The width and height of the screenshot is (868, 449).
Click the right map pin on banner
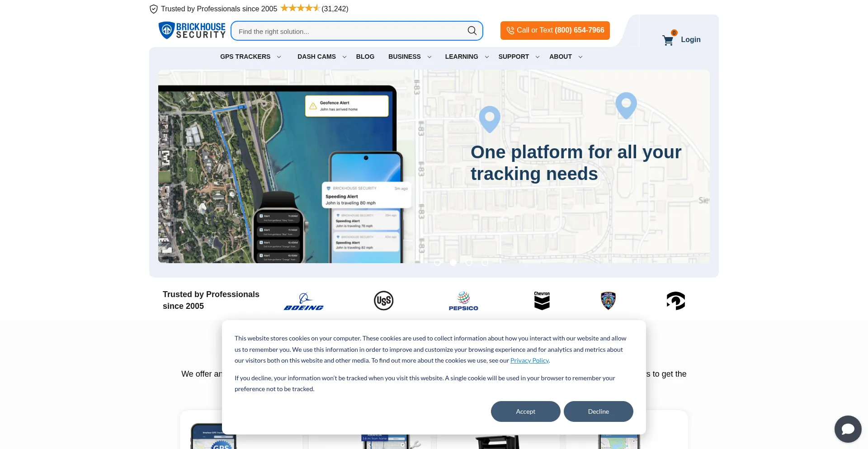(626, 105)
